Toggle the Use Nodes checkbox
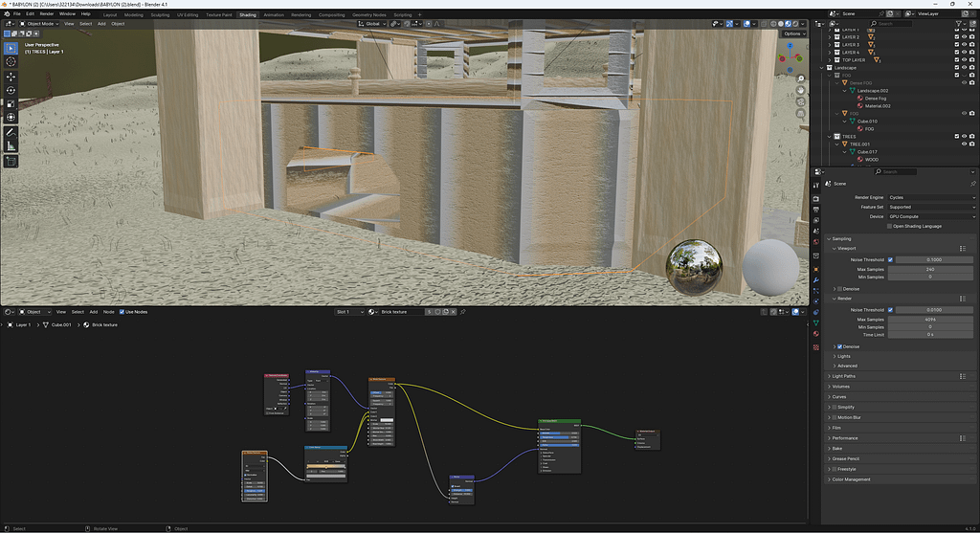The width and height of the screenshot is (980, 533). (x=122, y=312)
